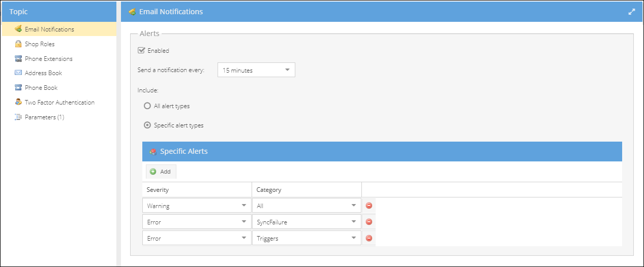644x267 pixels.
Task: Click the Shop Roles lock icon
Action: click(18, 44)
